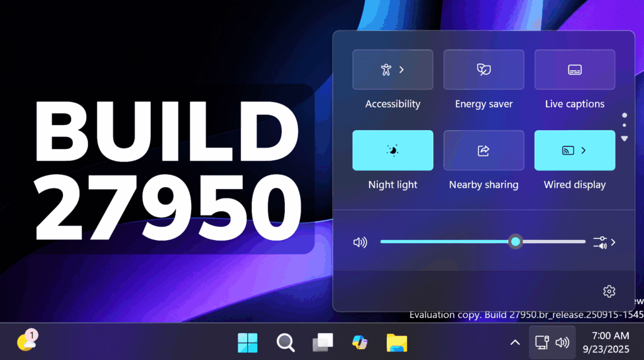Launch Copilot from the taskbar
This screenshot has width=644, height=360.
click(x=360, y=342)
